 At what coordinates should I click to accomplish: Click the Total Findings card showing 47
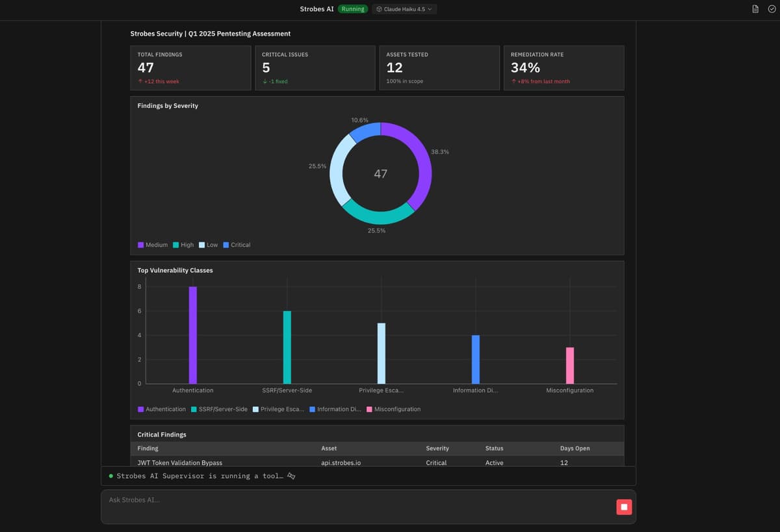point(190,68)
